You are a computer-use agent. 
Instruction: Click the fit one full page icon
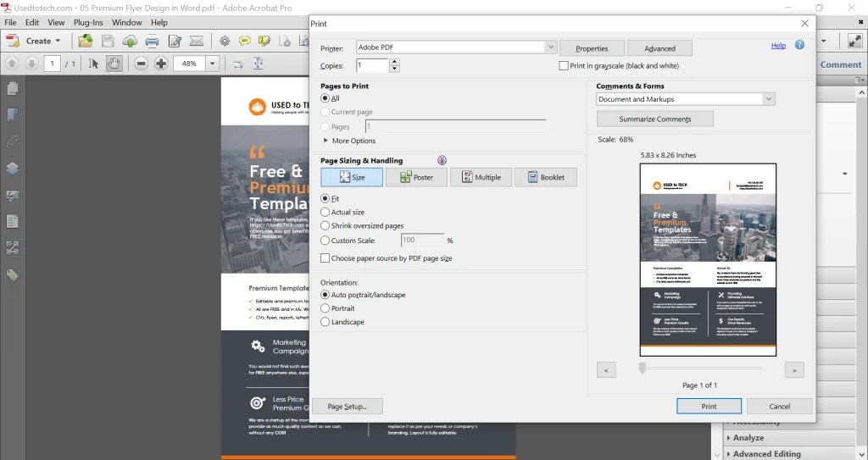[x=258, y=64]
